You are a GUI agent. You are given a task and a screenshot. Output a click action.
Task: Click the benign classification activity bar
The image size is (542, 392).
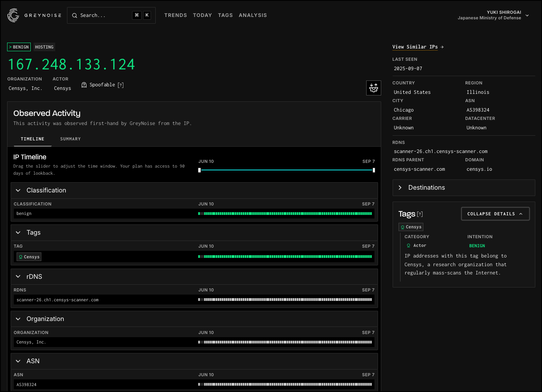coord(285,214)
